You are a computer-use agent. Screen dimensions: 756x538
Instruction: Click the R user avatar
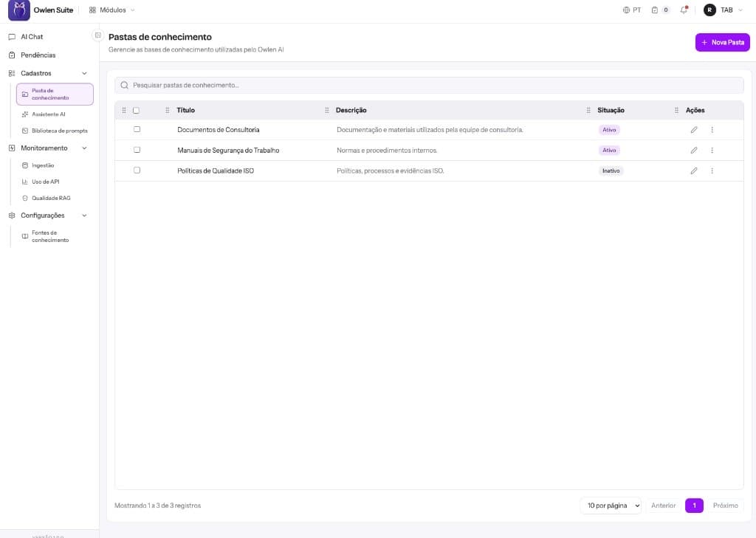click(x=709, y=10)
